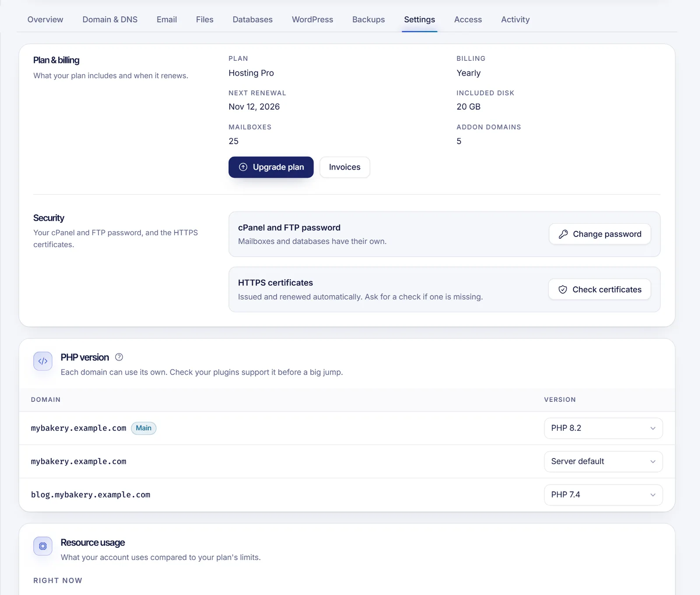Click the PHP version help question-mark icon
This screenshot has height=595, width=700.
click(x=119, y=357)
